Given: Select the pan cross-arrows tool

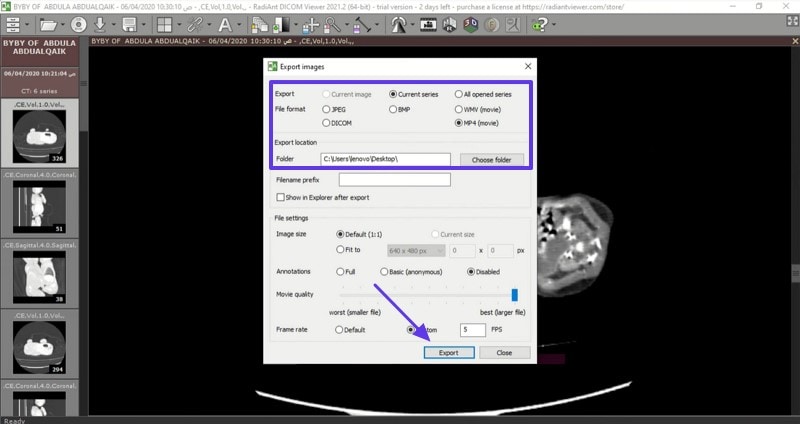Looking at the screenshot, I should [310, 24].
